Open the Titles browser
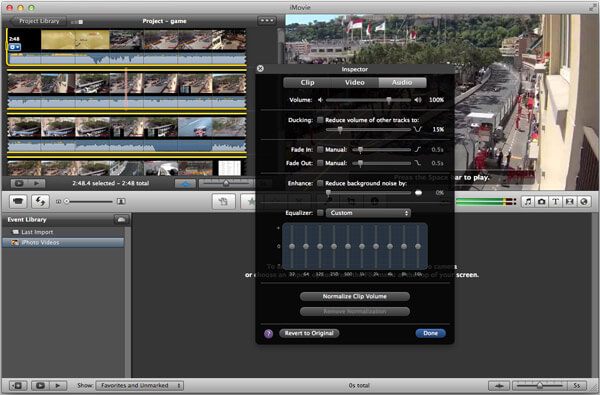Viewport: 600px width, 395px height. tap(556, 201)
